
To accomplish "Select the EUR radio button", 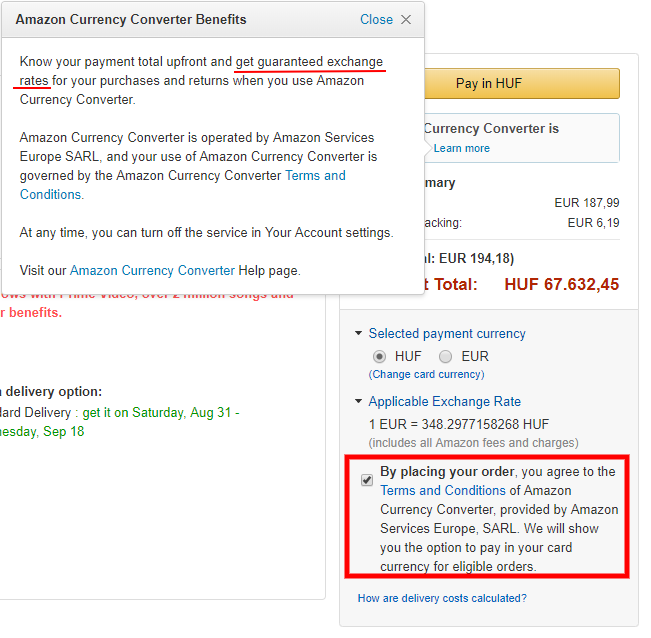I will tap(445, 356).
